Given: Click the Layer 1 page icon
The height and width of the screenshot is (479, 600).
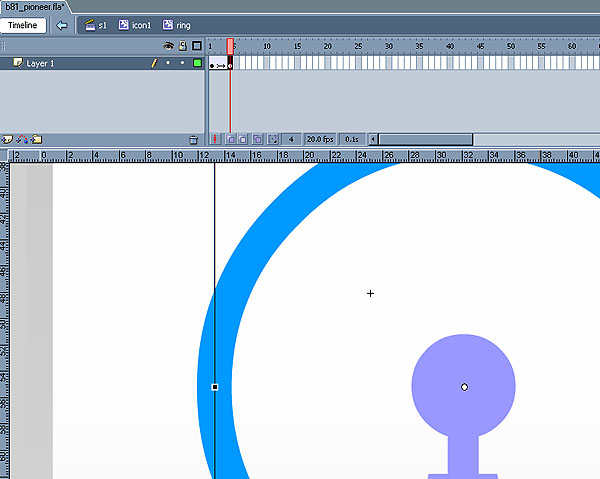Looking at the screenshot, I should [18, 62].
